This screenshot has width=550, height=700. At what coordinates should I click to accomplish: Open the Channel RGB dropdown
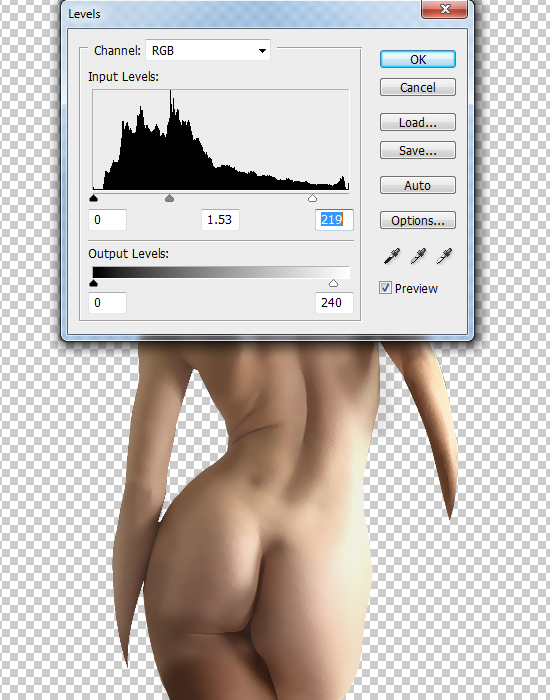pos(208,50)
